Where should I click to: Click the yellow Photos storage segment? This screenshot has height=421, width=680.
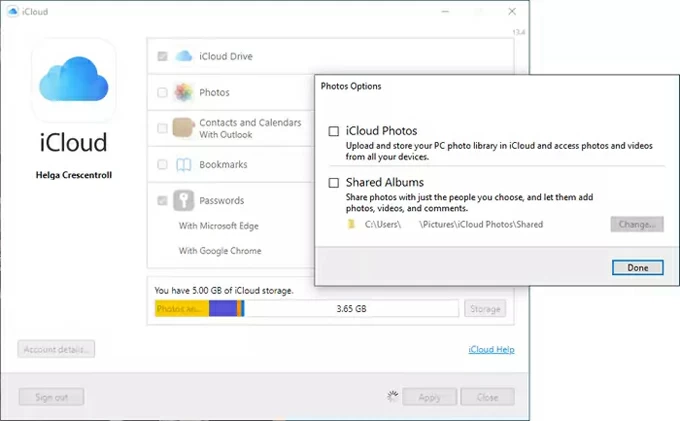181,309
